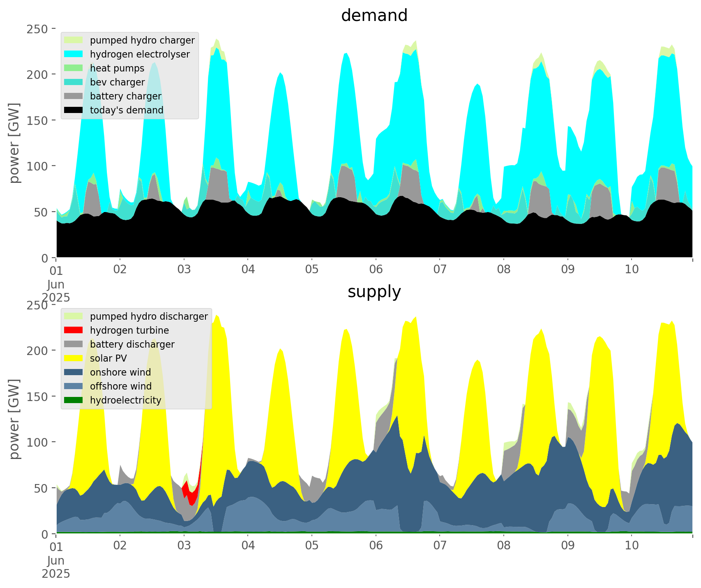
Task: Click date tick 08 on supply chart
Action: [x=504, y=546]
